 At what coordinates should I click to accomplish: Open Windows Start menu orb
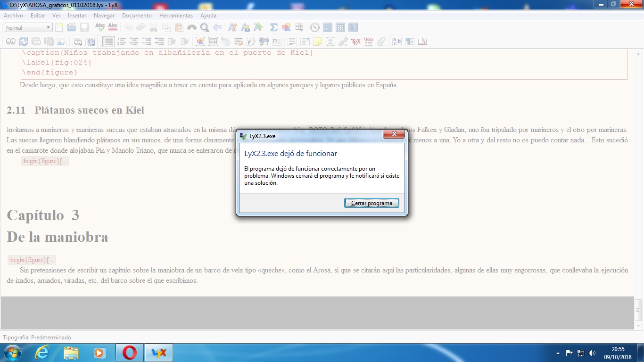tap(12, 353)
